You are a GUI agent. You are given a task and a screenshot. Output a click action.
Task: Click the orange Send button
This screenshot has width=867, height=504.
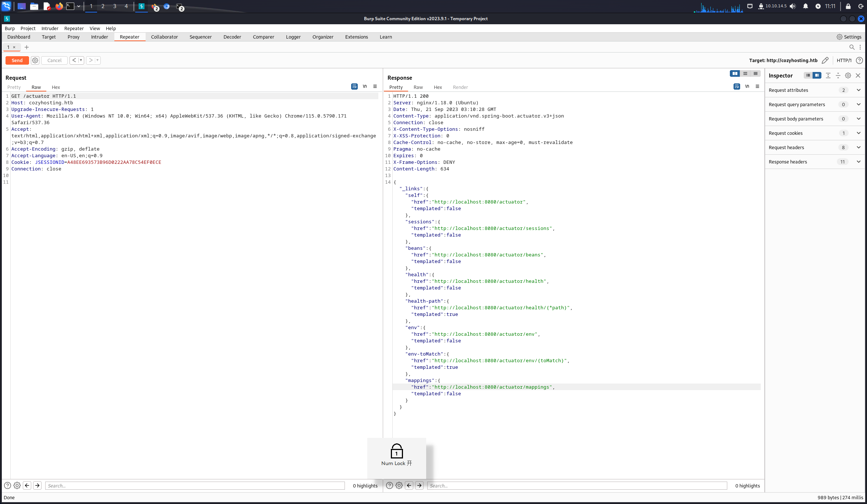(x=17, y=60)
